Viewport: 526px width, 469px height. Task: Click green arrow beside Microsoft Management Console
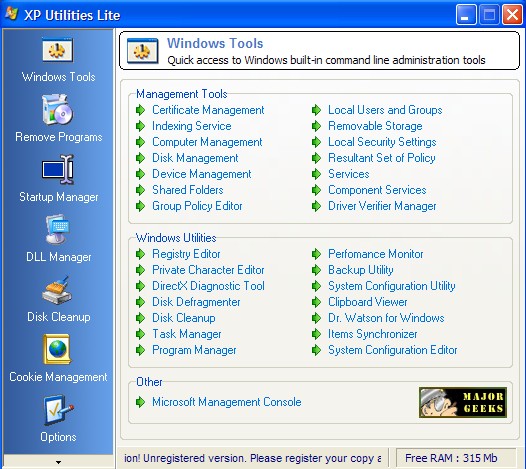tap(140, 402)
